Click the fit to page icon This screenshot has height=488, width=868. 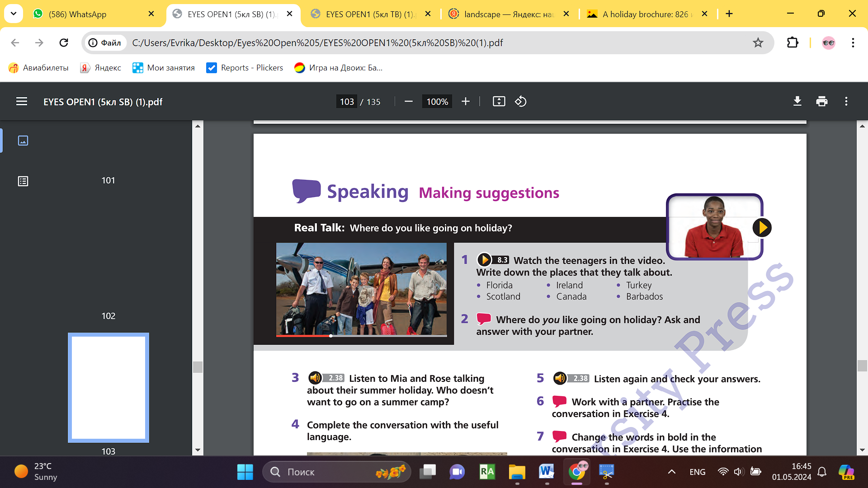499,102
